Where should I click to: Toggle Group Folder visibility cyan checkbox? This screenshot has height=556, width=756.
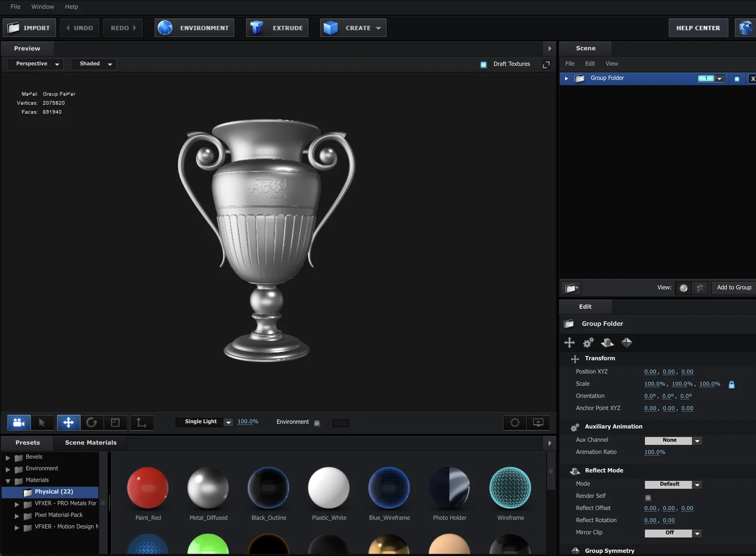click(x=737, y=78)
